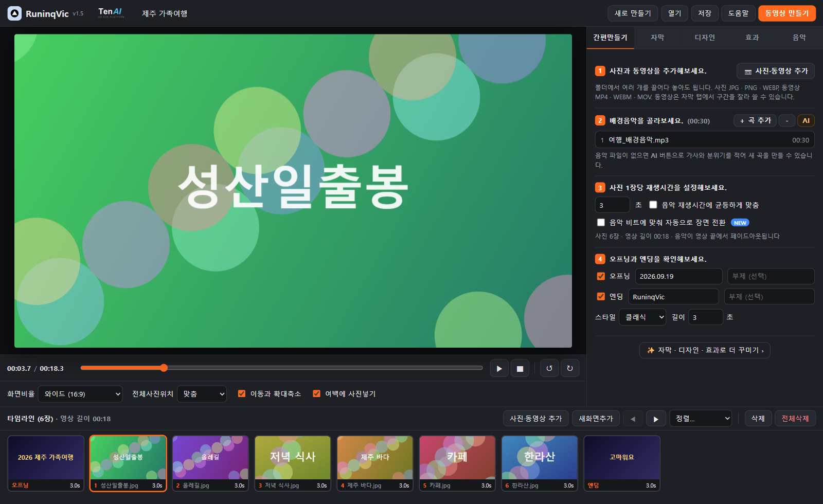Click the playback progress slider handle

point(164,368)
